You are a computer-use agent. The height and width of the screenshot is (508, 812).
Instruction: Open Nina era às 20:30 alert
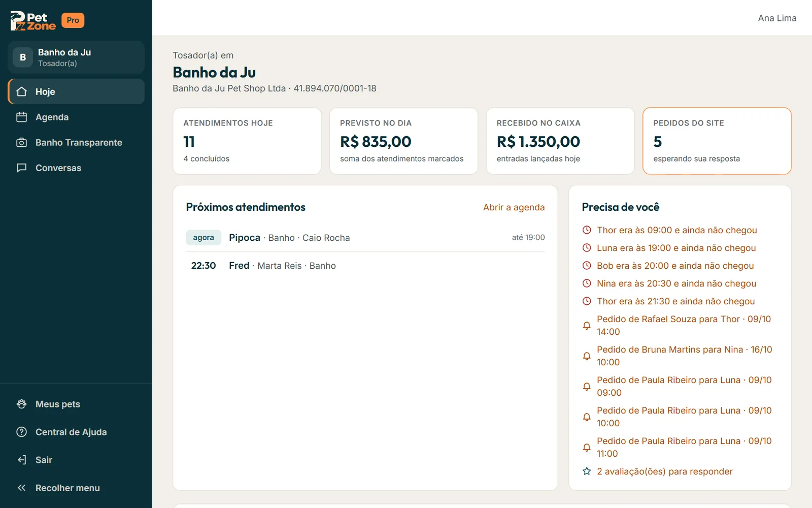(x=680, y=283)
